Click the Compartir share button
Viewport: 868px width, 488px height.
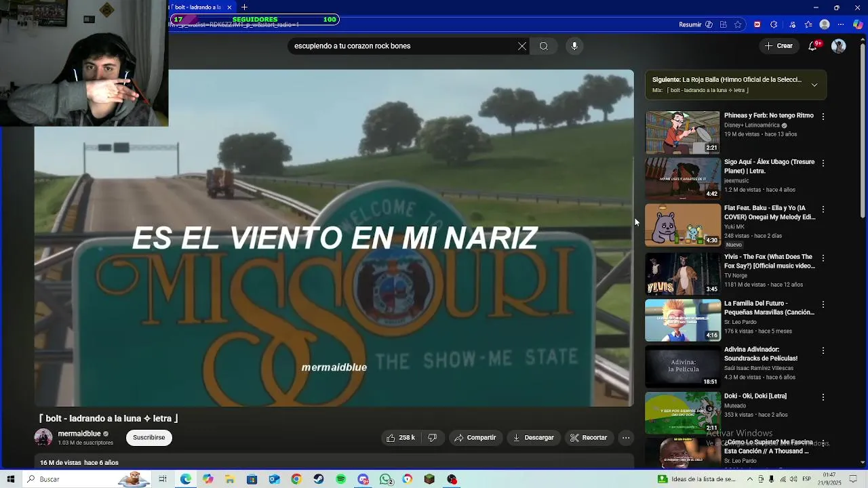(x=475, y=438)
